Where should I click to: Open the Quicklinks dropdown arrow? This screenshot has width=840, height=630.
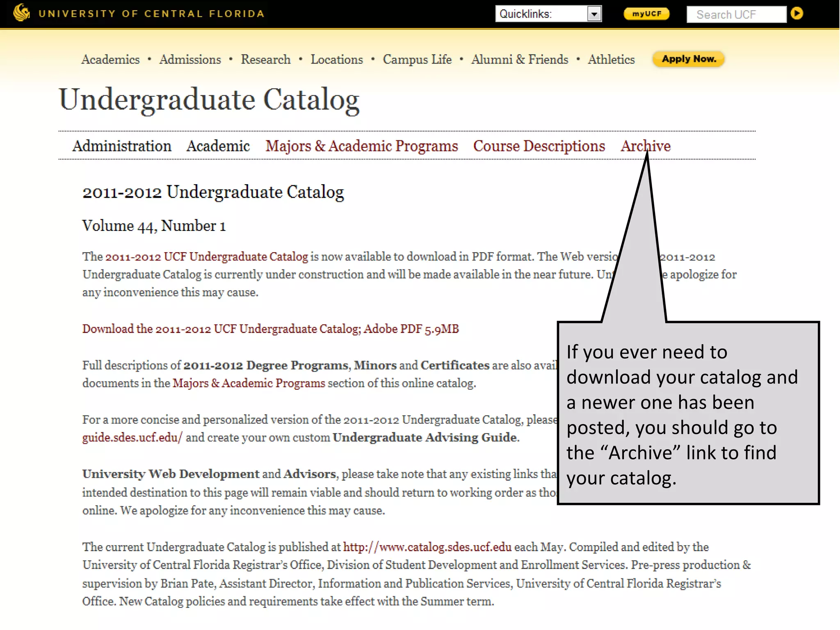click(x=594, y=14)
